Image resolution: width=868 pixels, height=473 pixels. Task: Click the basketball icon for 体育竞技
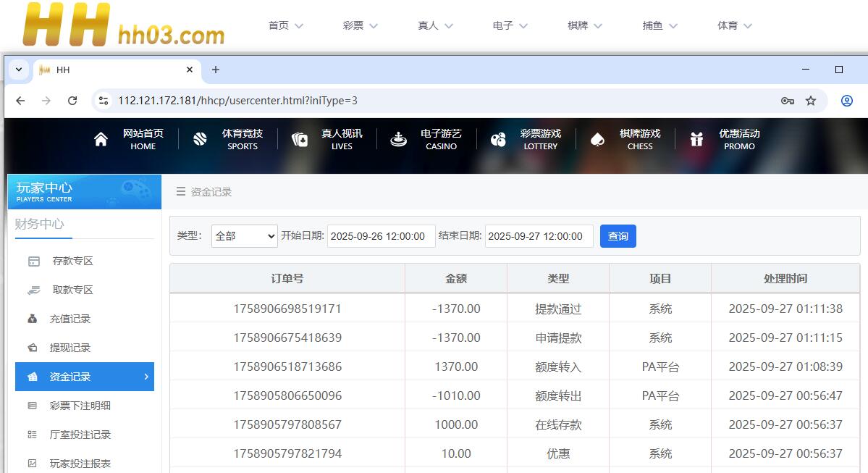point(201,139)
